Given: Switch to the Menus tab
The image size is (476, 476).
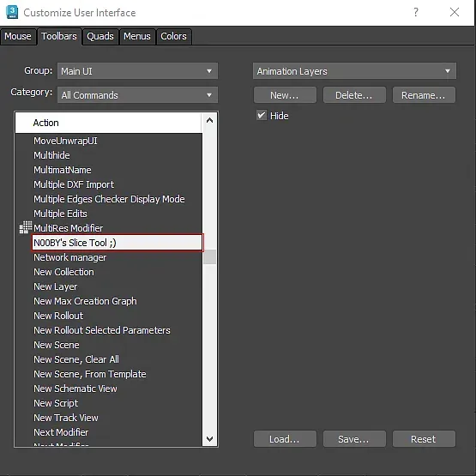Looking at the screenshot, I should [137, 36].
